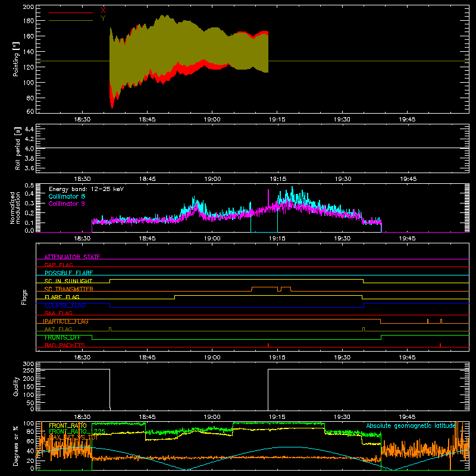Click the POSSIBLE_FLARE flag label
This screenshot has height=476, width=476.
click(x=68, y=273)
